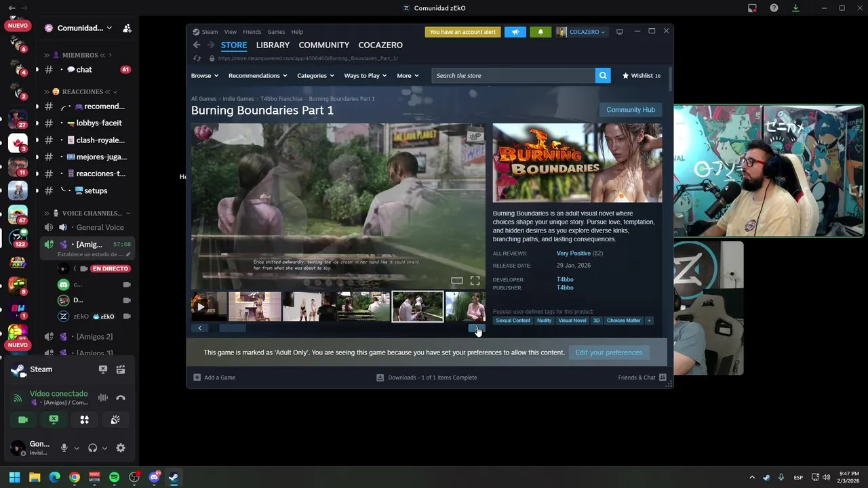Open the T4bbo developer link
868x488 pixels.
565,279
